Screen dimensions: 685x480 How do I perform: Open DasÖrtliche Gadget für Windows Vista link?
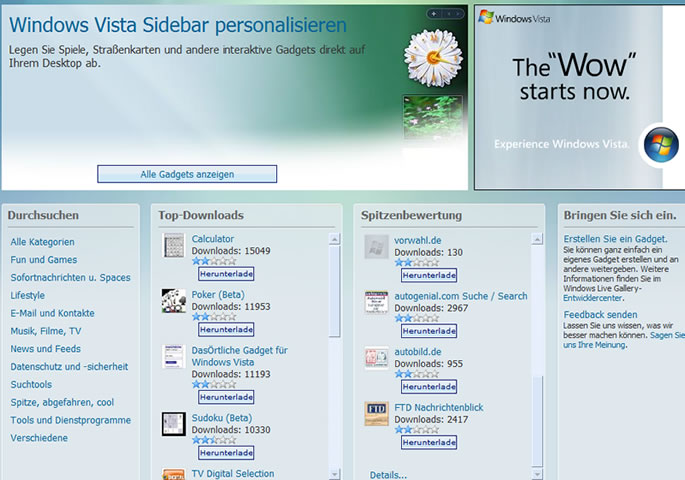(x=239, y=356)
